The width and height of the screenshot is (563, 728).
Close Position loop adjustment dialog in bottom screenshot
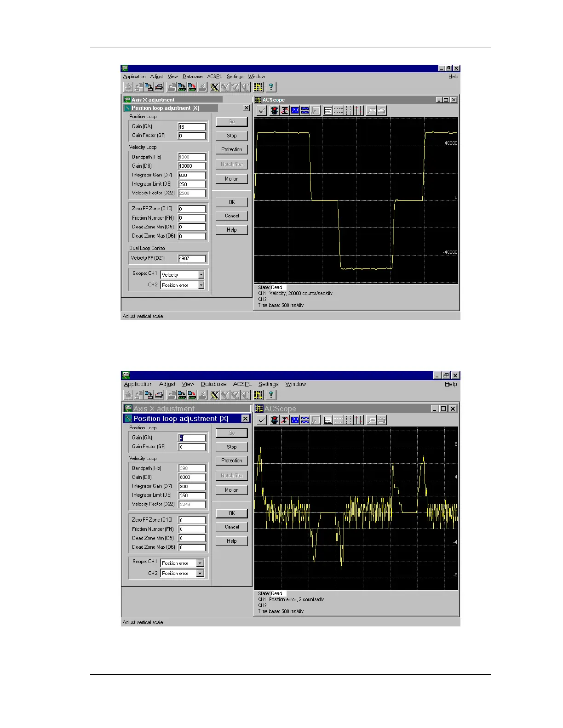coord(246,419)
